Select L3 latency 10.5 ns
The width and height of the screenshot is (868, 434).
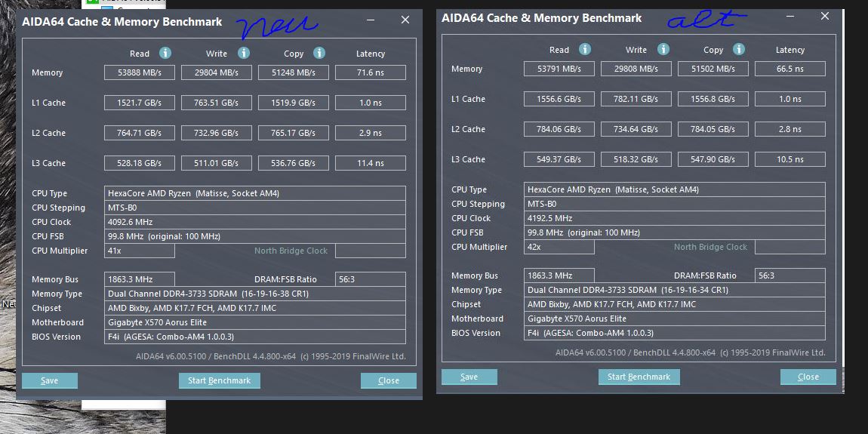point(790,159)
